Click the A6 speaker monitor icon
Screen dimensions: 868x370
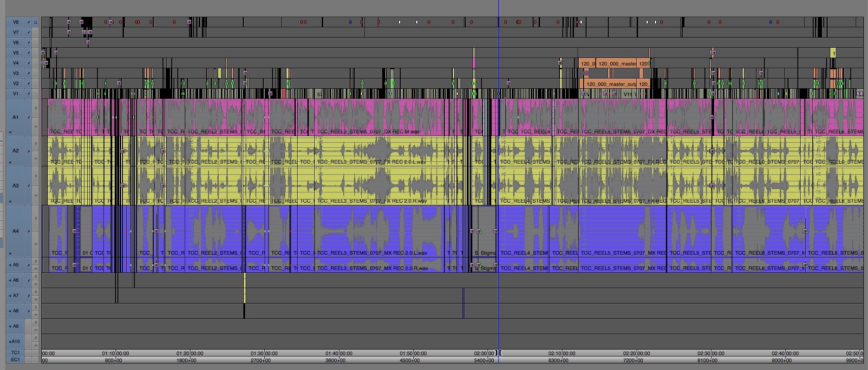(10, 280)
